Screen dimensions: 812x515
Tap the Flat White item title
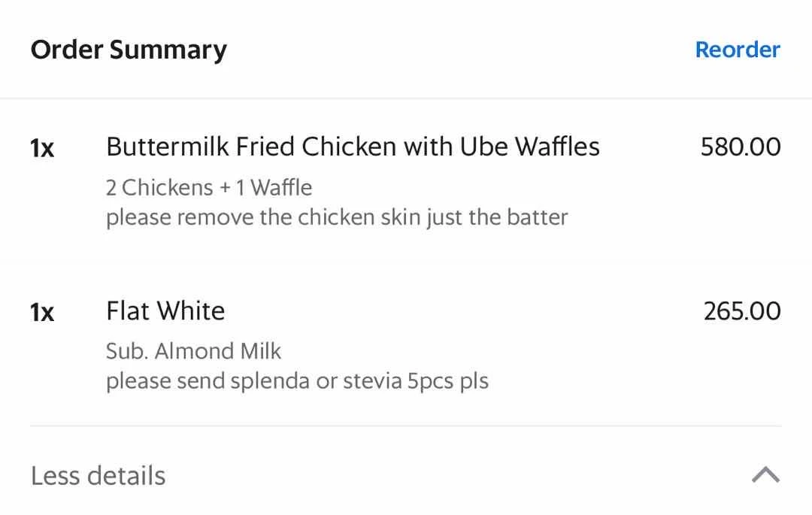click(166, 311)
